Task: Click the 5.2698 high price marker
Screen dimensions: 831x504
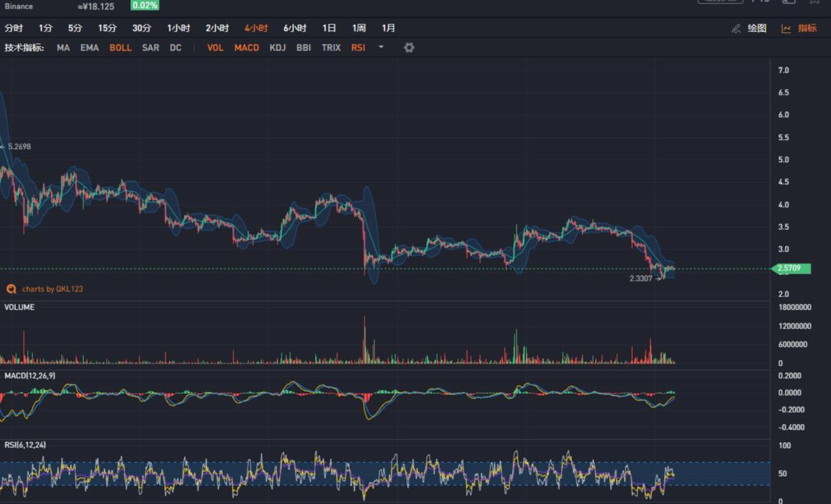Action: click(19, 146)
